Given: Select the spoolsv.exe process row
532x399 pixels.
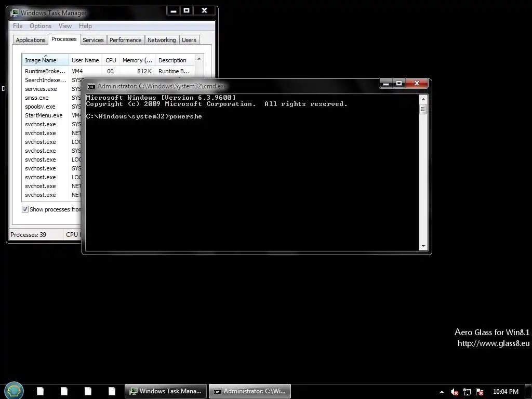Looking at the screenshot, I should (x=52, y=107).
